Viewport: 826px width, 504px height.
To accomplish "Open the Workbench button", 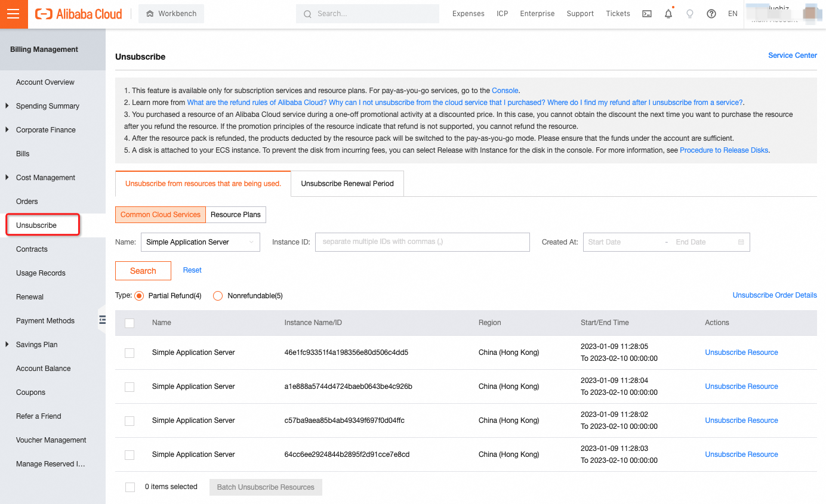I will pyautogui.click(x=171, y=14).
